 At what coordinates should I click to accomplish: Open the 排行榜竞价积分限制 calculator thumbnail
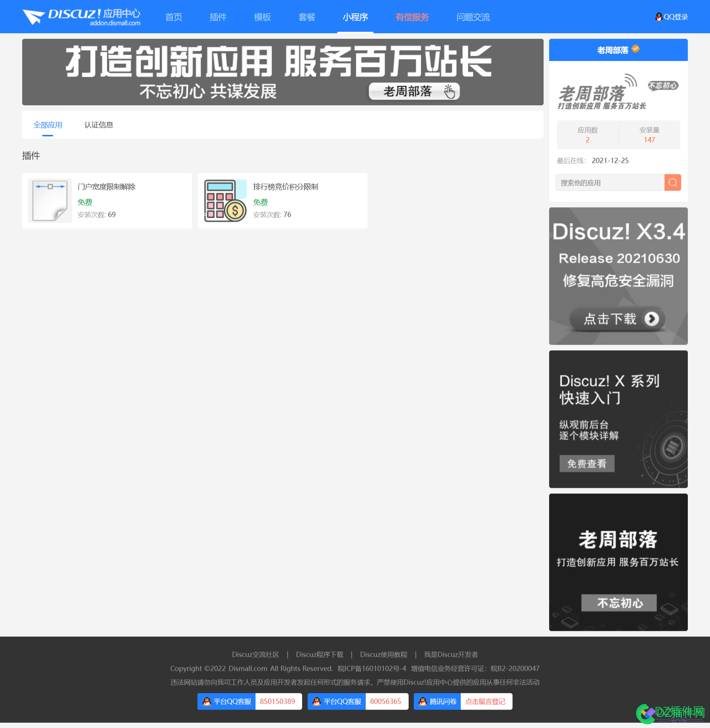[x=225, y=200]
